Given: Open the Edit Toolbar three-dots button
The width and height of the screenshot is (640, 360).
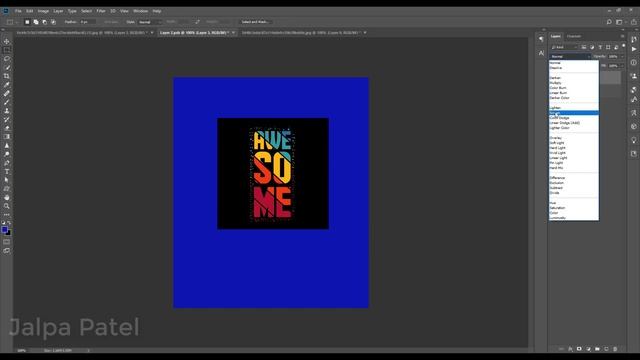Looking at the screenshot, I should [7, 215].
